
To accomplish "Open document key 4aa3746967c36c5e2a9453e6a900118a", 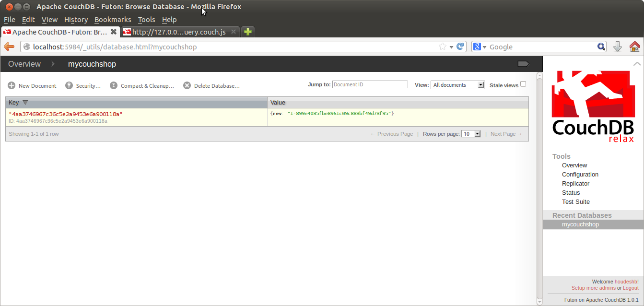I will tap(66, 114).
